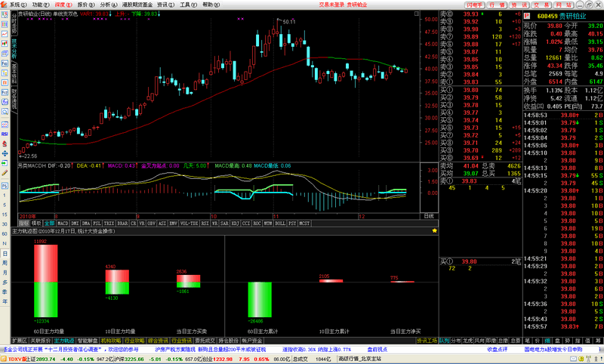
Task: Open the 工具 menu
Action: [188, 5]
